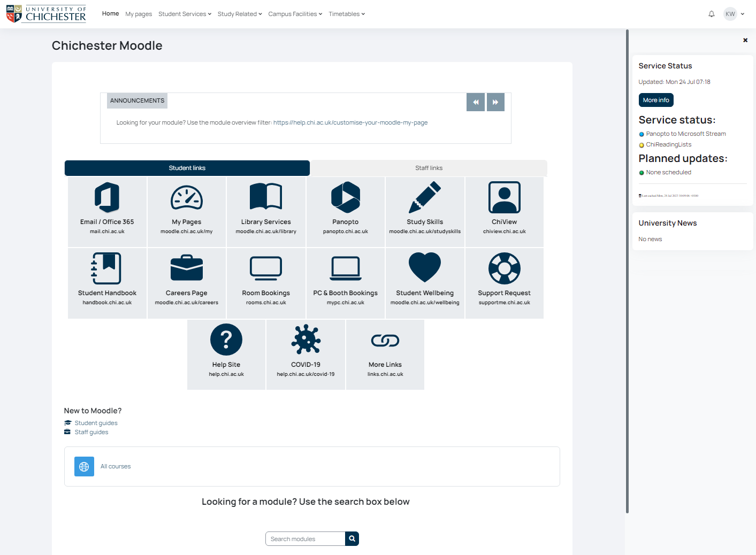
Task: Open the notifications bell
Action: (712, 14)
